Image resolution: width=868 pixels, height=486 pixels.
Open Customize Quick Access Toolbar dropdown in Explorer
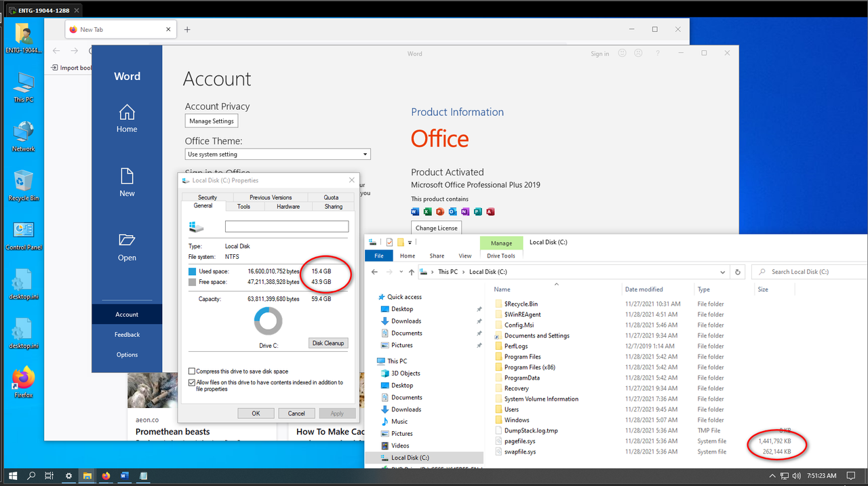click(x=410, y=243)
